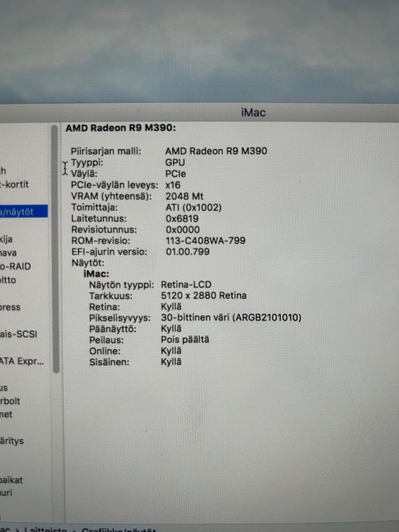Click the value 'x16'

(173, 185)
